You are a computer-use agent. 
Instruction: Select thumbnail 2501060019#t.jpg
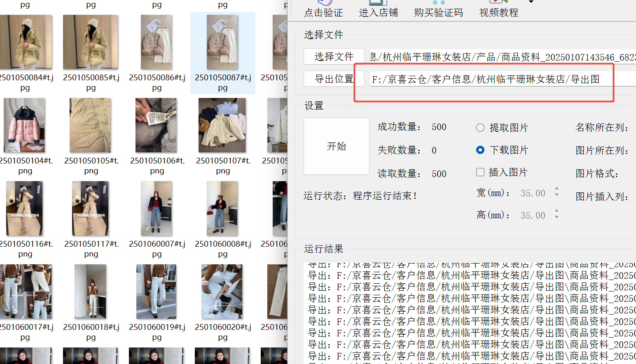click(157, 292)
